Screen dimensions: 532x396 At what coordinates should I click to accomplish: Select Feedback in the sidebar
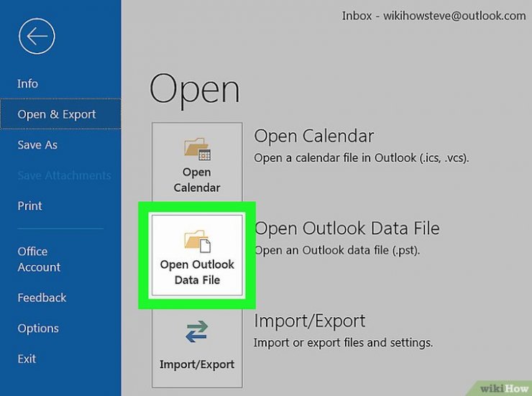tap(42, 298)
